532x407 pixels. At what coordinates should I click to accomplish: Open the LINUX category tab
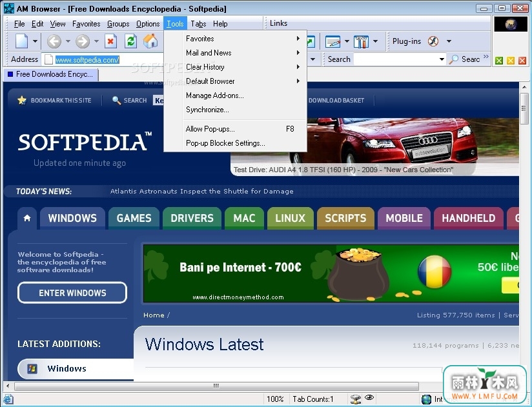[x=290, y=218]
